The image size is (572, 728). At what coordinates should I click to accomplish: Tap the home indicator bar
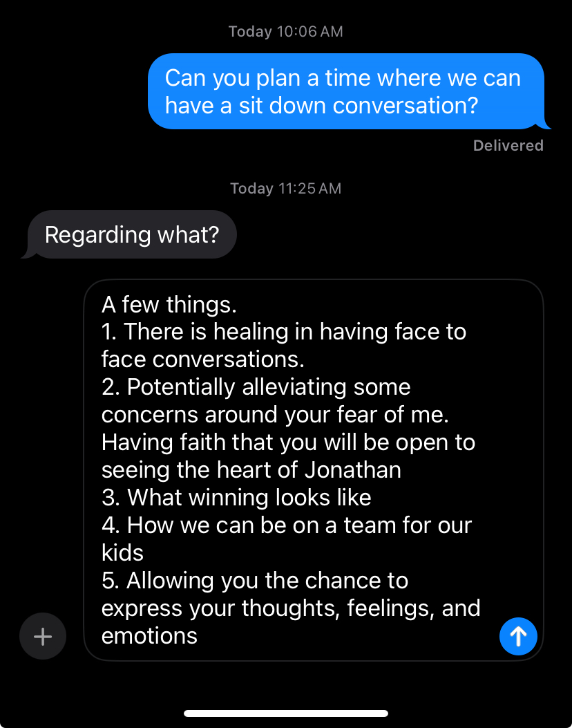(x=286, y=713)
